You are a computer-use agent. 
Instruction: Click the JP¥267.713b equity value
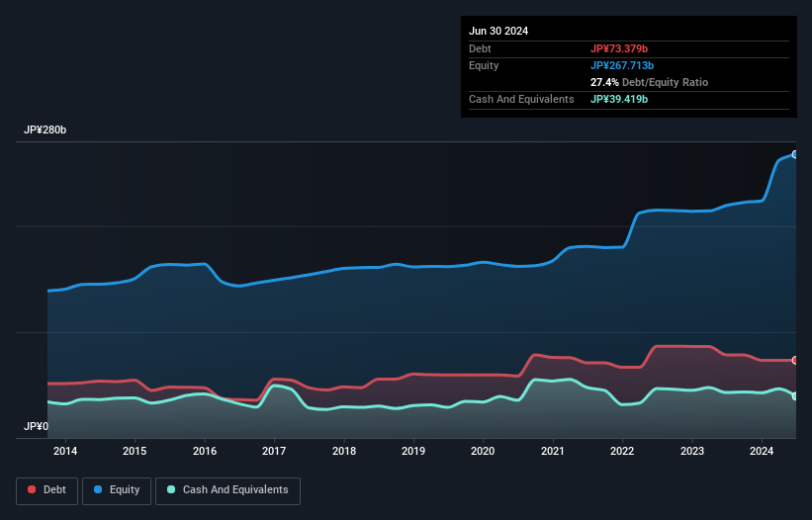coord(622,65)
